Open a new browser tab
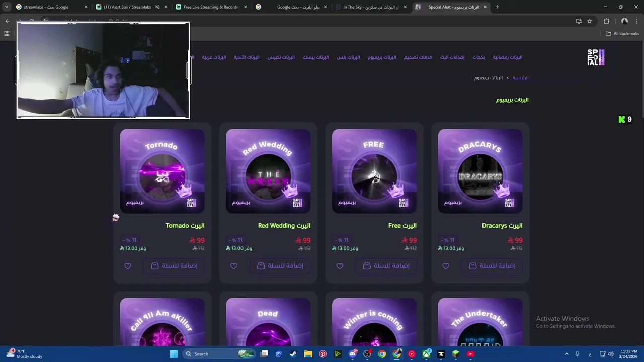This screenshot has height=362, width=644. [497, 7]
